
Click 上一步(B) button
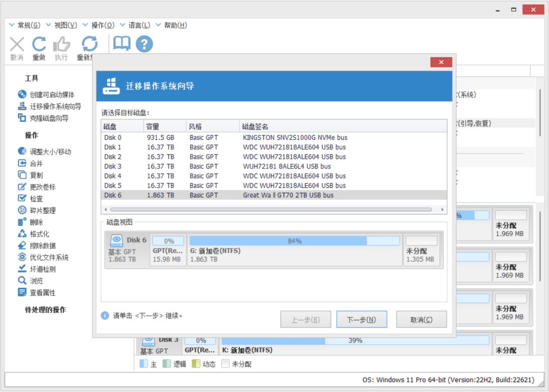click(x=306, y=319)
